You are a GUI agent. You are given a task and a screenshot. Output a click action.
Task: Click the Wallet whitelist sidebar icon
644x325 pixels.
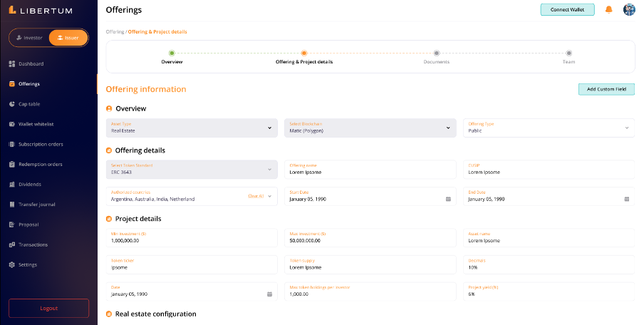click(12, 124)
